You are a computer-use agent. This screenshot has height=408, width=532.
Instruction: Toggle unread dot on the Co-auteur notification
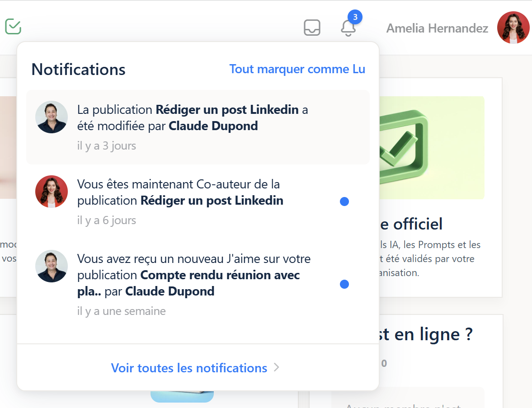point(344,202)
